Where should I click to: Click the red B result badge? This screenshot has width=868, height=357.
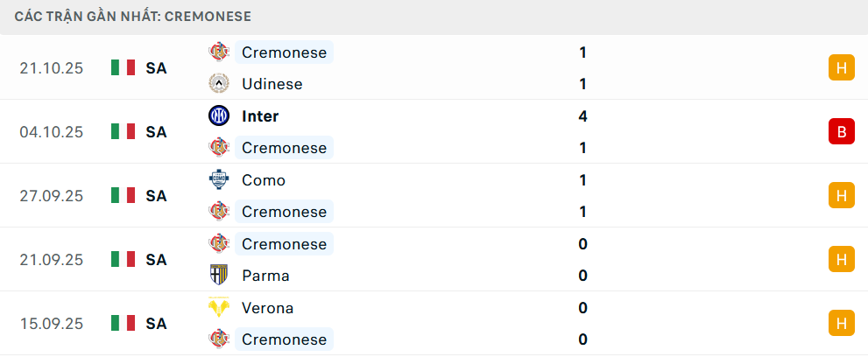click(841, 132)
